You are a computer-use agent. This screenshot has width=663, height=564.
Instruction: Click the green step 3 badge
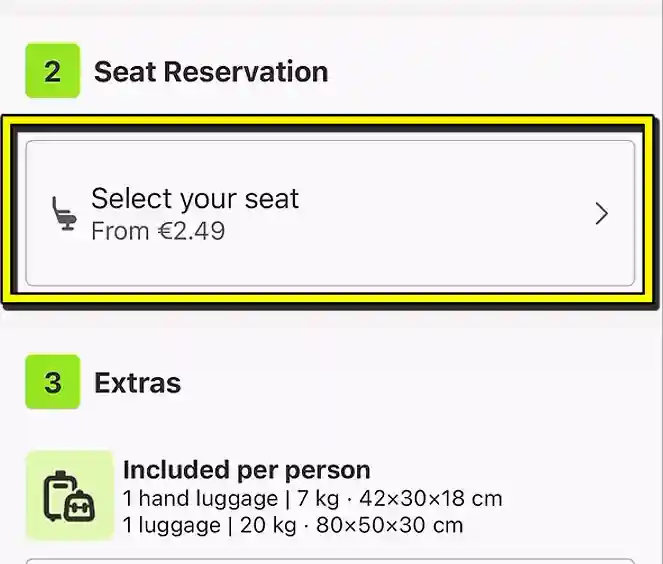[52, 383]
